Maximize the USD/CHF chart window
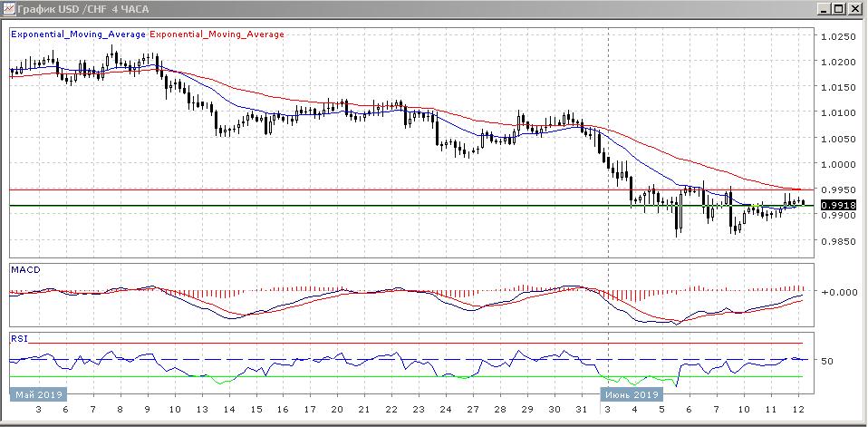868x427 pixels. tap(839, 8)
